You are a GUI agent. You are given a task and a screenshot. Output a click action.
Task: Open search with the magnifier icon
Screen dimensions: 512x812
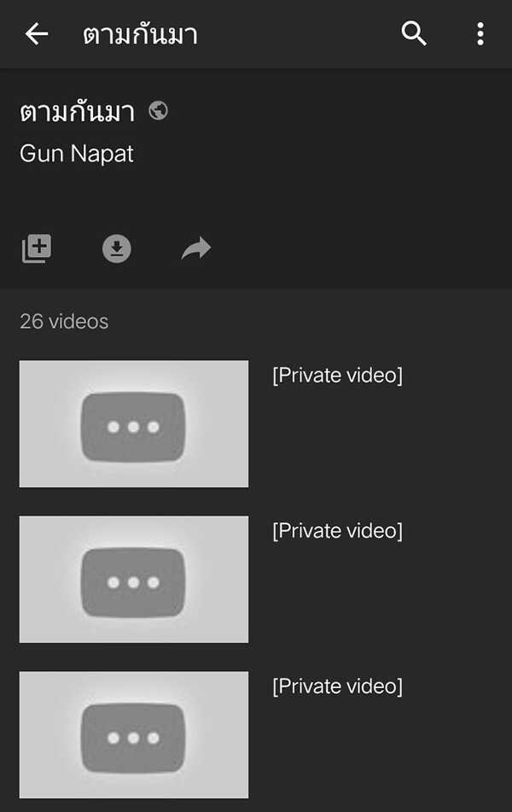tap(414, 34)
